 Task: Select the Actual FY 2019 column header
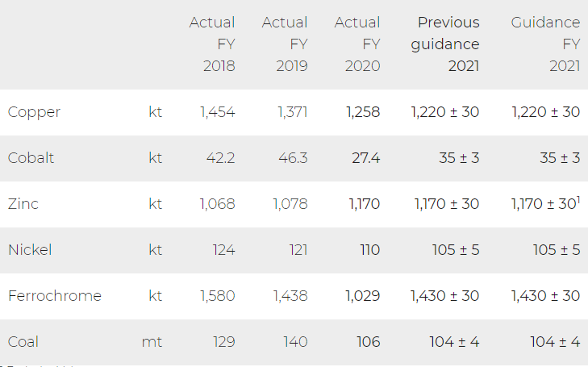pos(285,44)
